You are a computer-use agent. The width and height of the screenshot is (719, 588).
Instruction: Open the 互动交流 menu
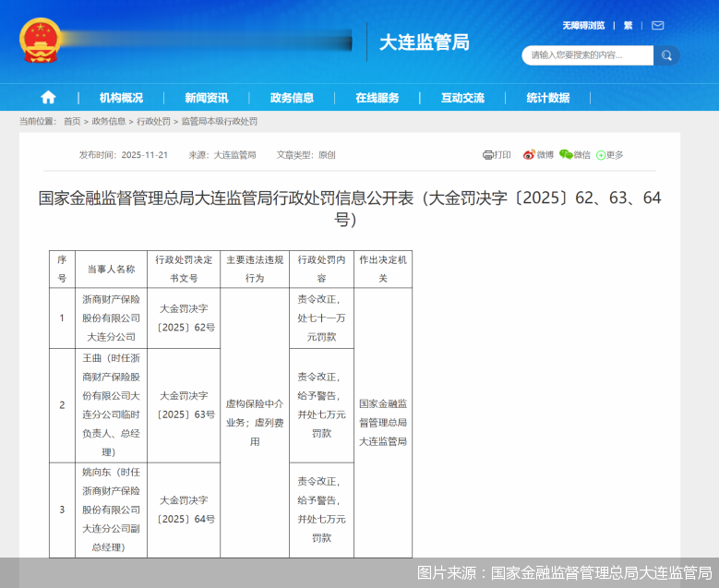pos(462,98)
